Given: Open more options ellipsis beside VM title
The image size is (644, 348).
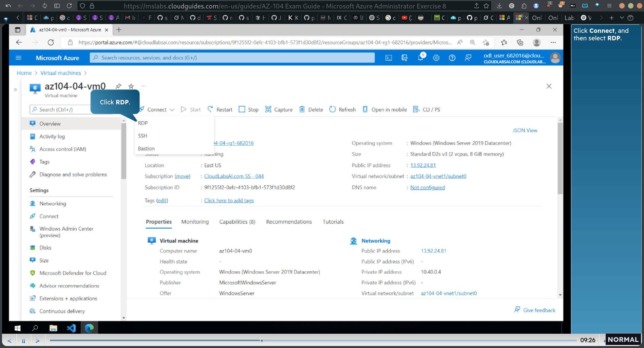Looking at the screenshot, I should click(x=144, y=86).
